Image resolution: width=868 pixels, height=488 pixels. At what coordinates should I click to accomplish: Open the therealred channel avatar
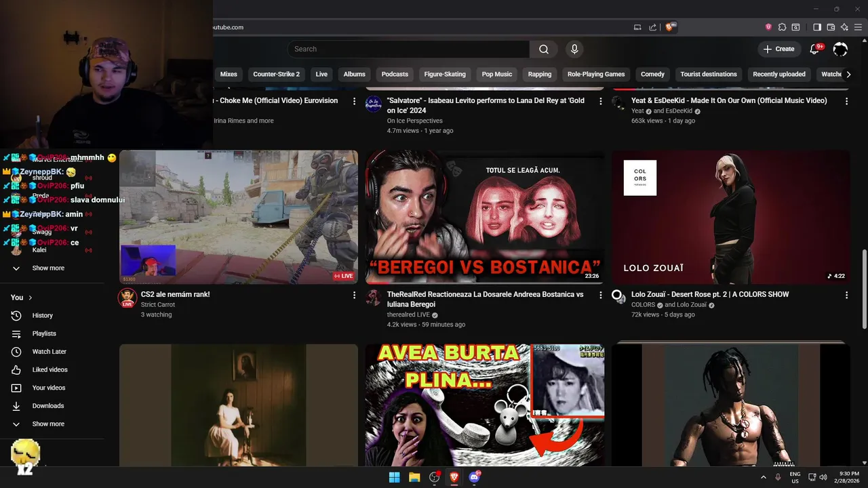[x=373, y=298]
